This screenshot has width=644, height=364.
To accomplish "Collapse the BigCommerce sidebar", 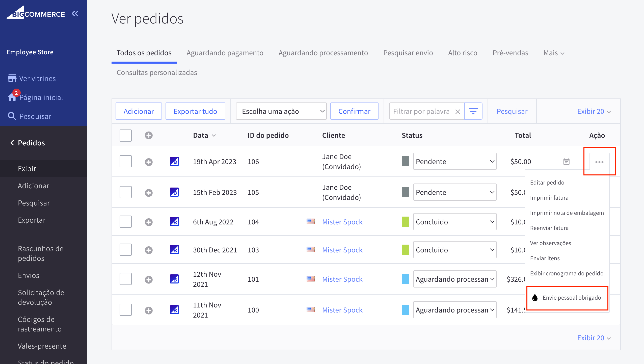I will 75,14.
